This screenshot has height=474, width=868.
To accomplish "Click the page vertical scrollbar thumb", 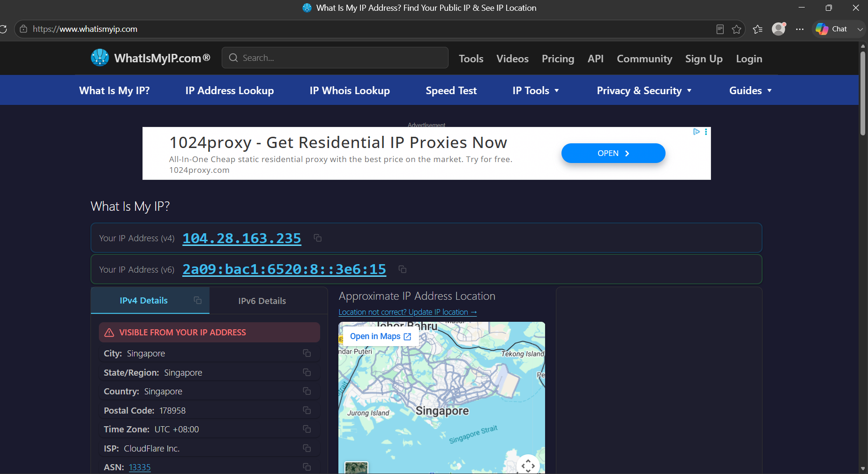I will [x=863, y=94].
